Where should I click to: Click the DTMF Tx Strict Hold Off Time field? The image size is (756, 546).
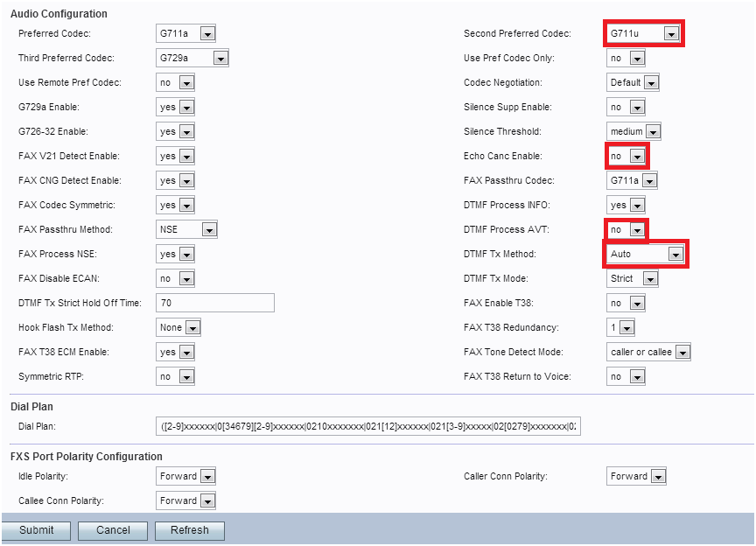tap(214, 303)
